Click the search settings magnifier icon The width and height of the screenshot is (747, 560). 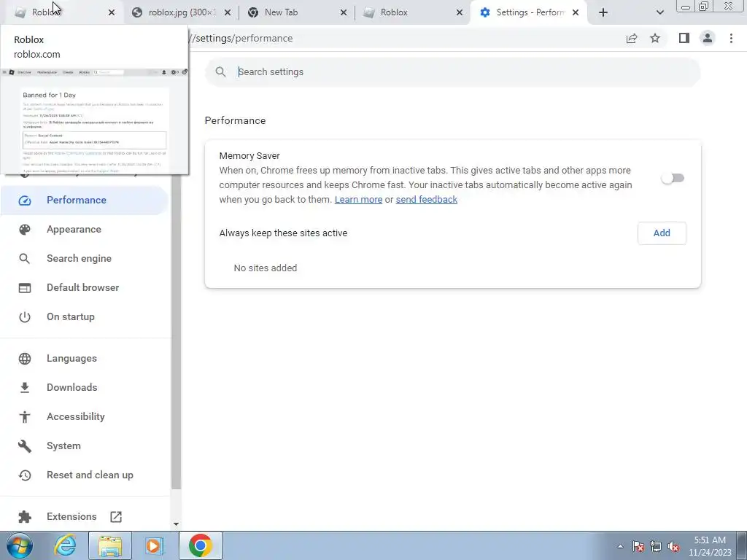pyautogui.click(x=220, y=72)
